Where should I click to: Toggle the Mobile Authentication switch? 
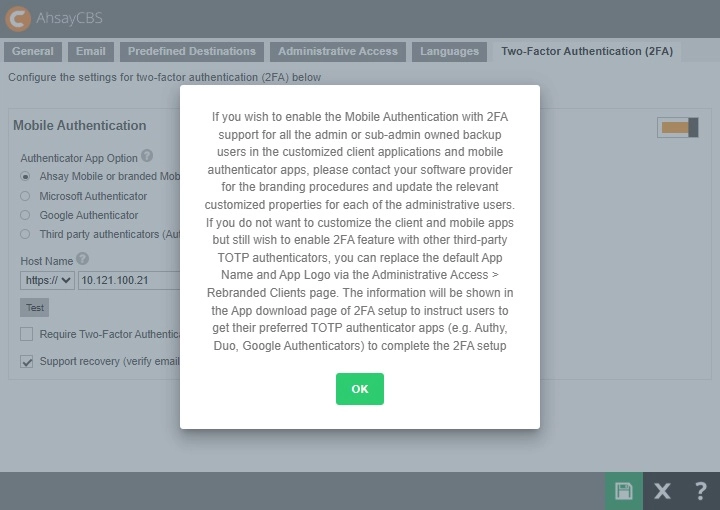tap(678, 127)
